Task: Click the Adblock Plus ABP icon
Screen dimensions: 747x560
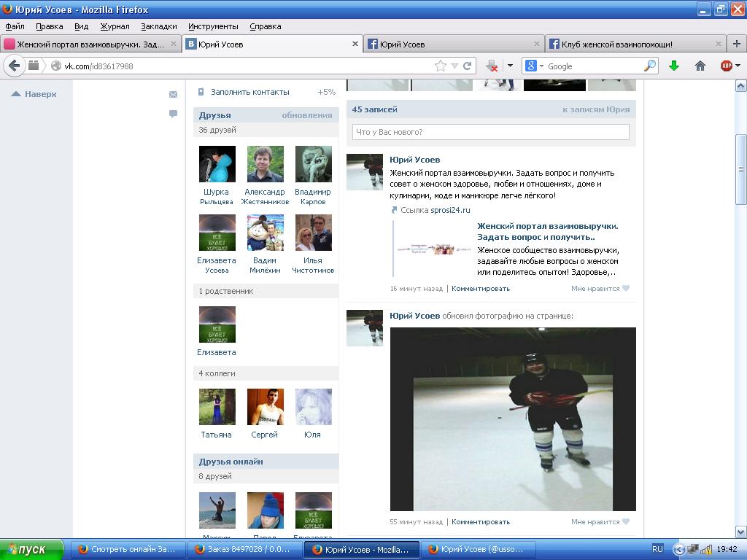Action: click(x=727, y=66)
